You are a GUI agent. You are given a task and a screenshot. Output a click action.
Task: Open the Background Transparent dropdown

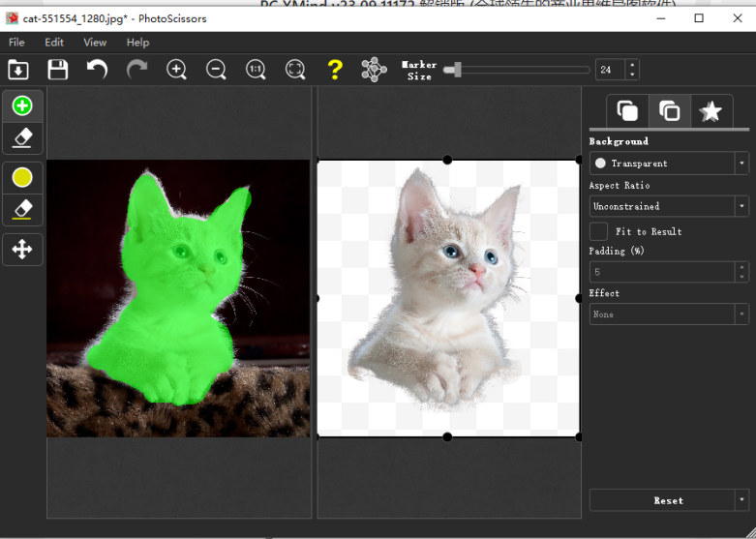click(669, 164)
